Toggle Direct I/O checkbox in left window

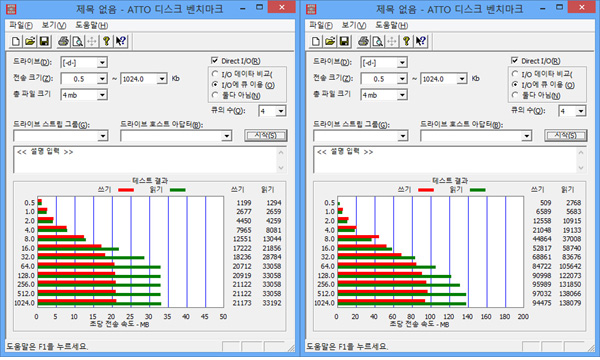tap(215, 60)
